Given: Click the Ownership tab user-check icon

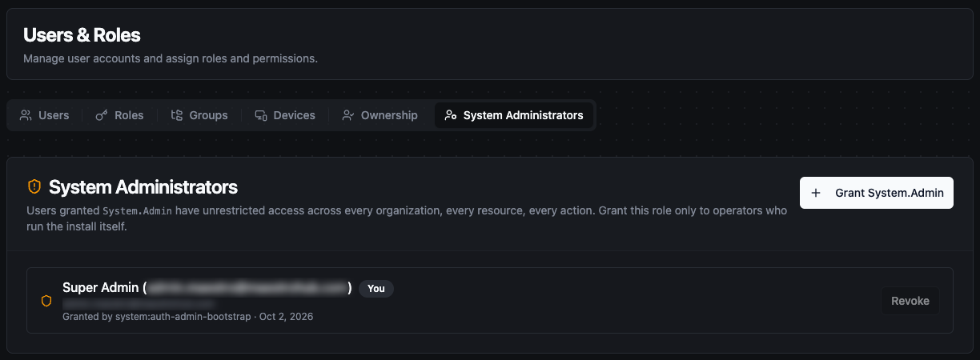Looking at the screenshot, I should pyautogui.click(x=348, y=115).
